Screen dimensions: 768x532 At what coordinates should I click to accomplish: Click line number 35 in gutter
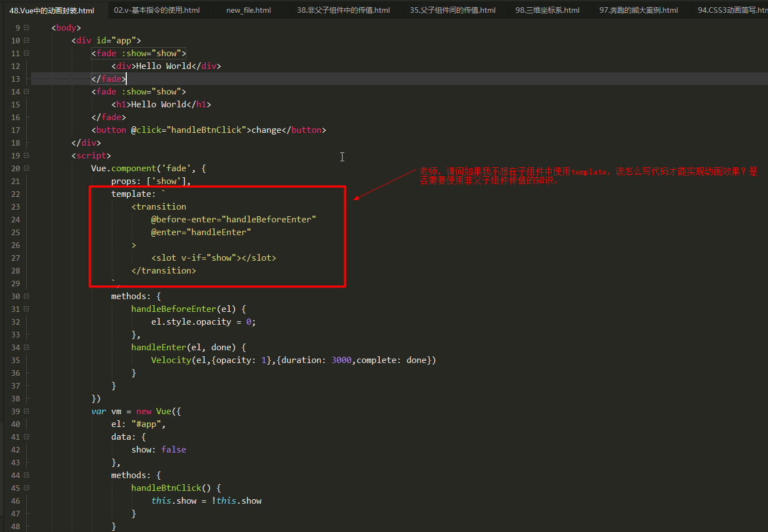click(15, 360)
